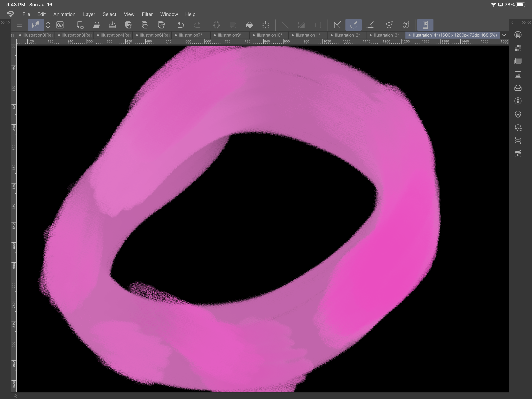Open the Navigator panel icon on the right
532x399 pixels.
coord(518,74)
